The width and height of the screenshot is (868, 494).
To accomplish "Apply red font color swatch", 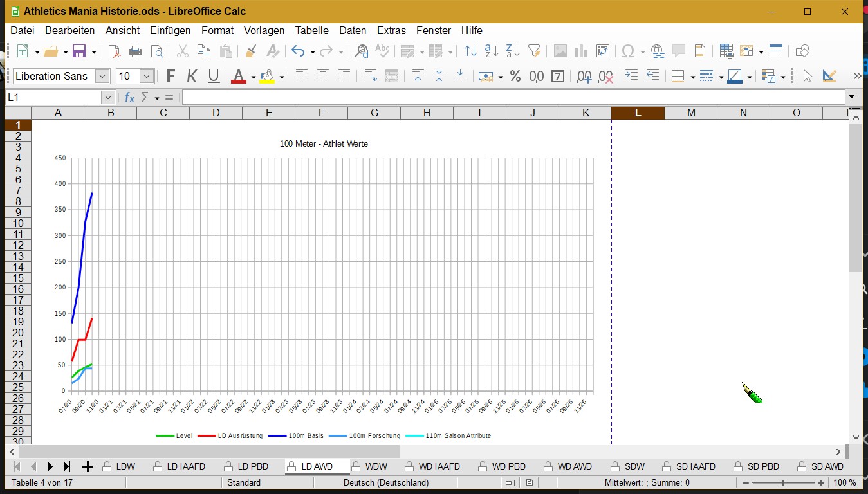I will click(x=239, y=77).
